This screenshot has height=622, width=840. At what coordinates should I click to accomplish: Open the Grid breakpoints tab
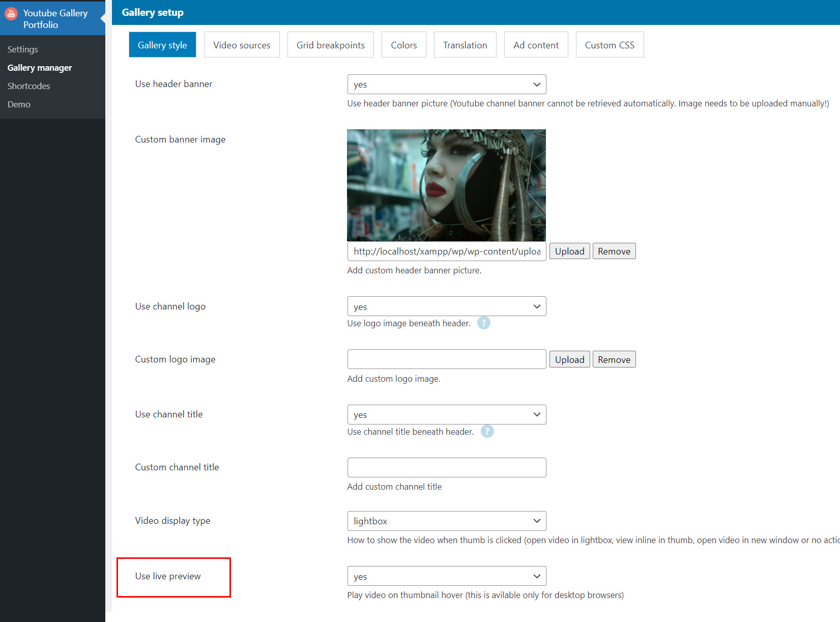click(330, 45)
